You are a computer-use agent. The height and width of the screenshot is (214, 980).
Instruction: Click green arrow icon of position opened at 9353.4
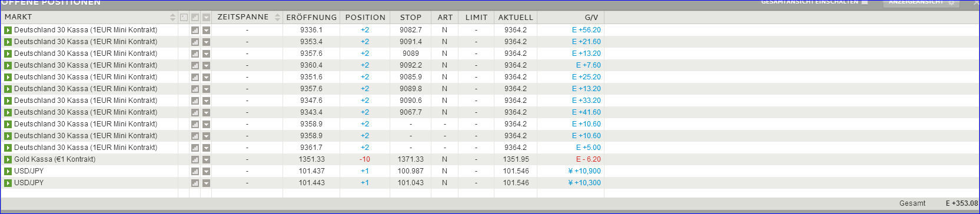(8, 42)
